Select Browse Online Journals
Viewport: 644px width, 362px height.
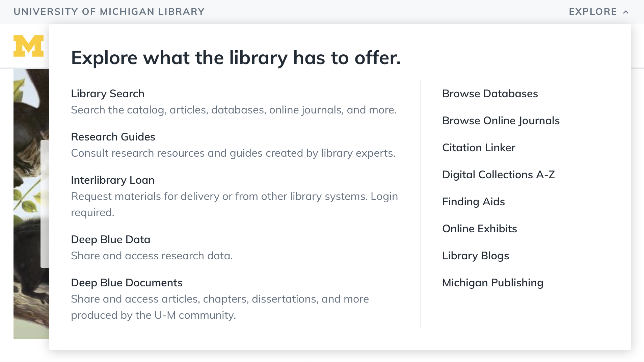501,121
